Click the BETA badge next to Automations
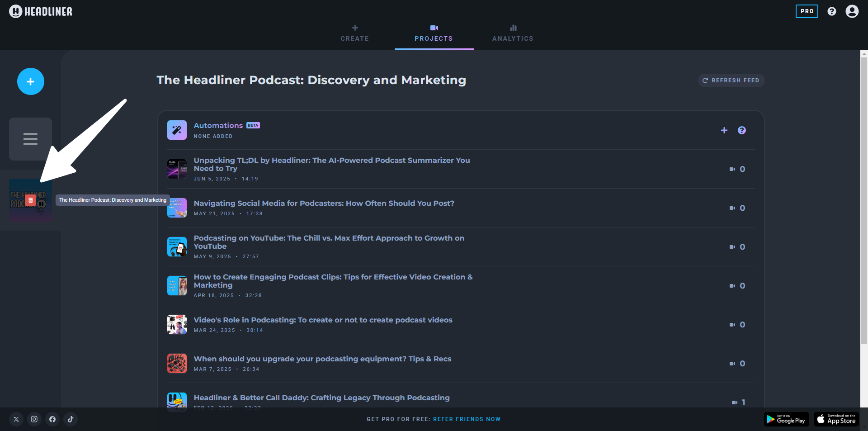This screenshot has height=431, width=868. 253,125
